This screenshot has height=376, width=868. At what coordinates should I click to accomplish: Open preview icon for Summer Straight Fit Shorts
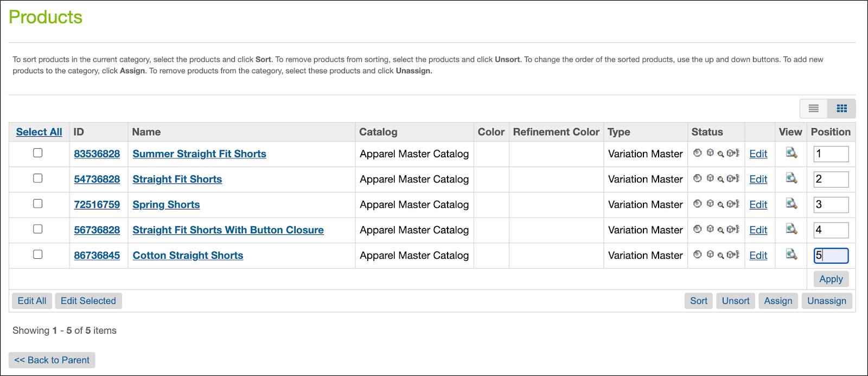[792, 153]
